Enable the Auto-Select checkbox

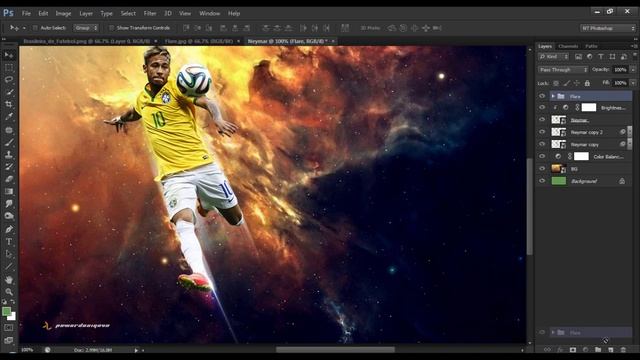pyautogui.click(x=35, y=28)
